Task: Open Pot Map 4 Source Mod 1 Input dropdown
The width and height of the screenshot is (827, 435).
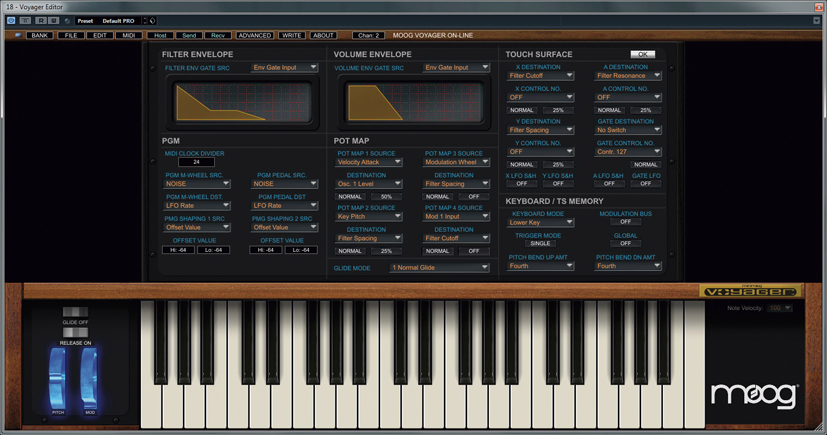Action: tap(457, 217)
